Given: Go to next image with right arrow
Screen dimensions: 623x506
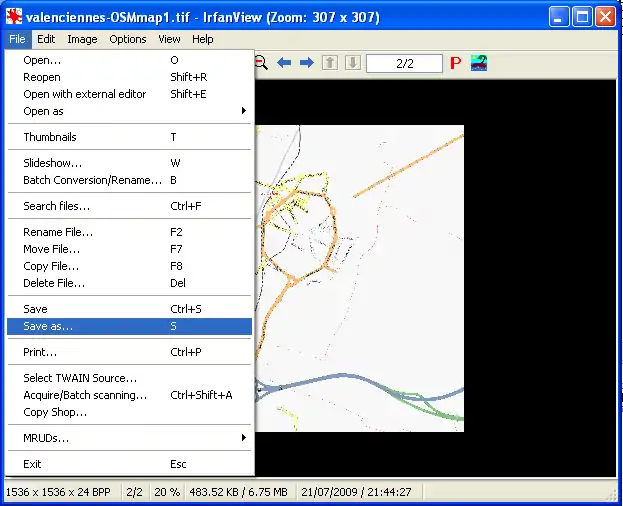Looking at the screenshot, I should [307, 63].
